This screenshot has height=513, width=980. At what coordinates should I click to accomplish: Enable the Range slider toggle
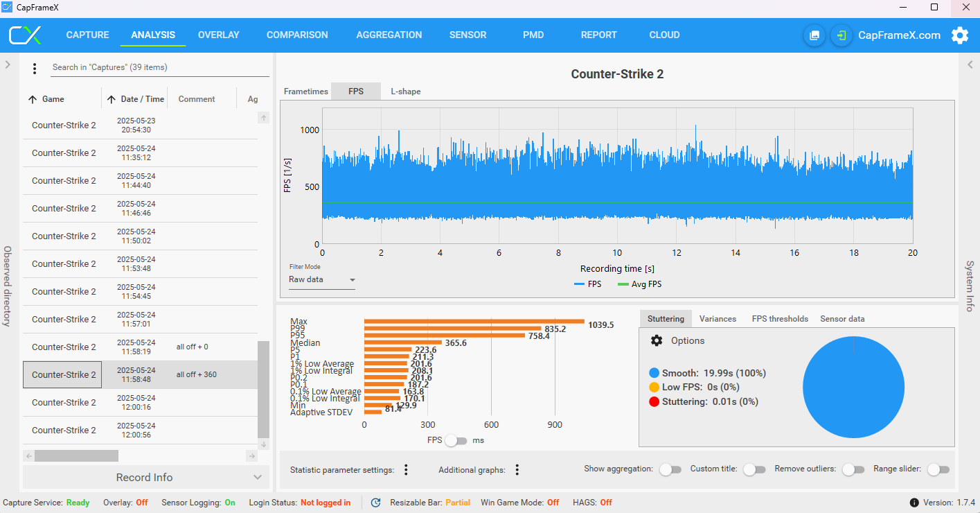pyautogui.click(x=938, y=469)
